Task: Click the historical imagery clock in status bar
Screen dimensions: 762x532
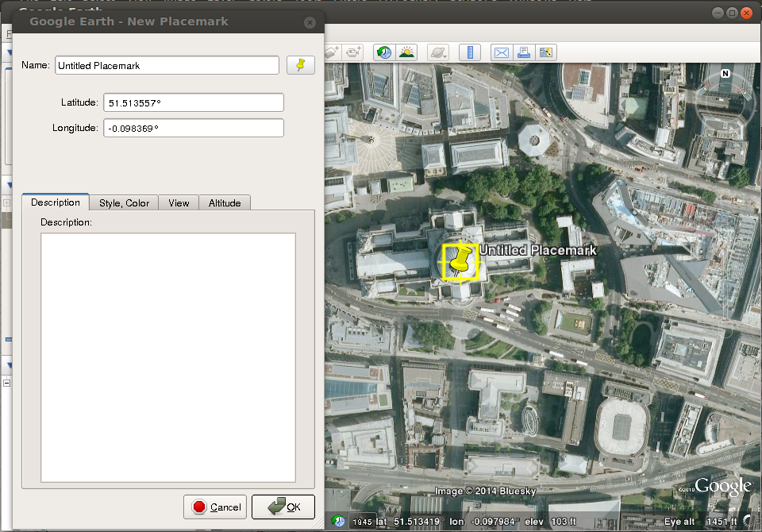Action: click(x=338, y=522)
